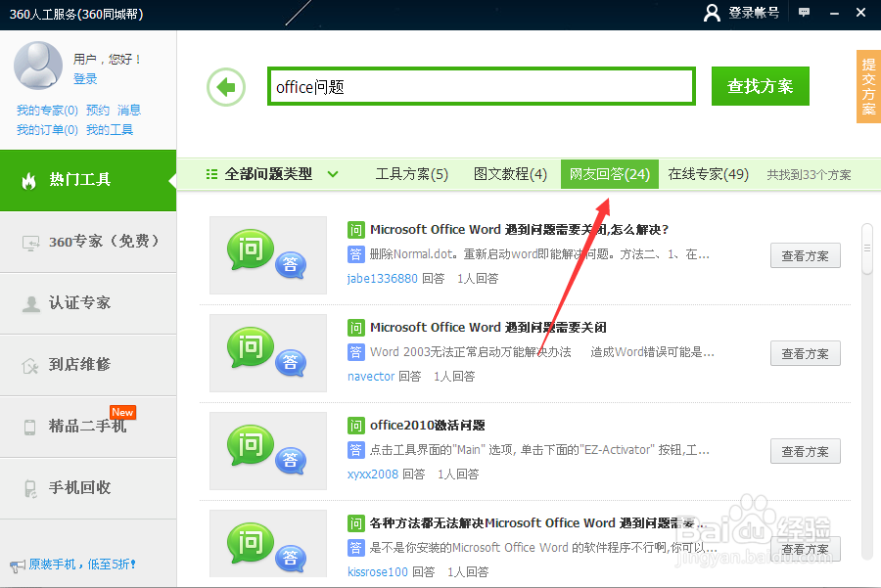Click the user account icon in title bar

click(x=712, y=13)
